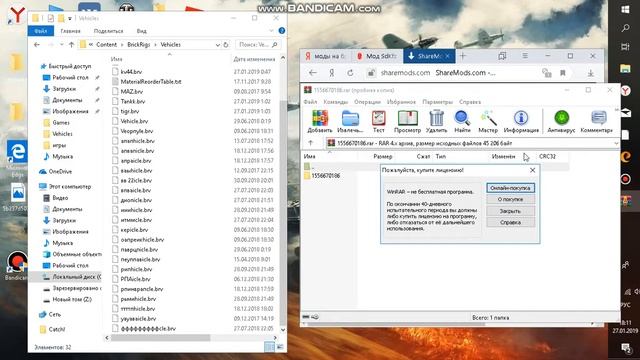Select OneDrive in Explorer navigation pane
640x360 pixels.
coord(60,171)
